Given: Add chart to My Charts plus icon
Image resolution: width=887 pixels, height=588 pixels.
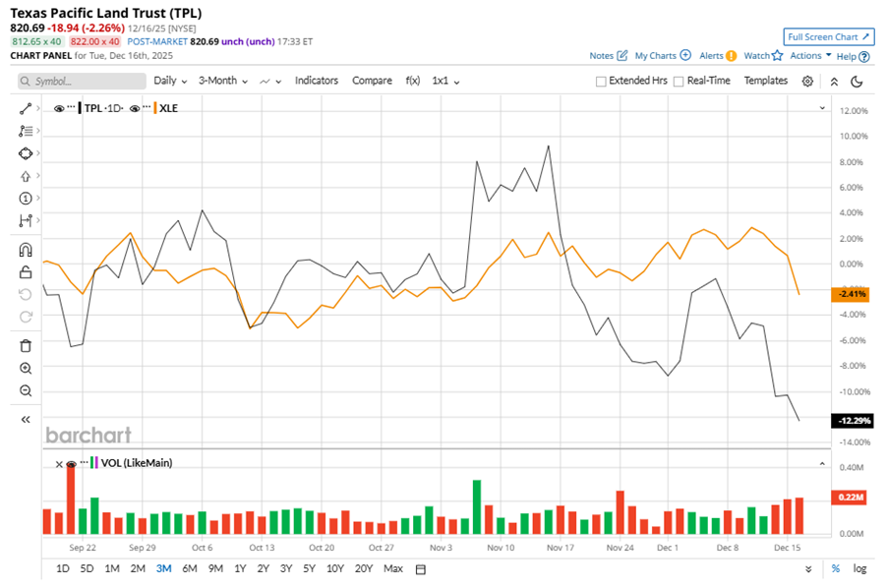Looking at the screenshot, I should pyautogui.click(x=685, y=55).
